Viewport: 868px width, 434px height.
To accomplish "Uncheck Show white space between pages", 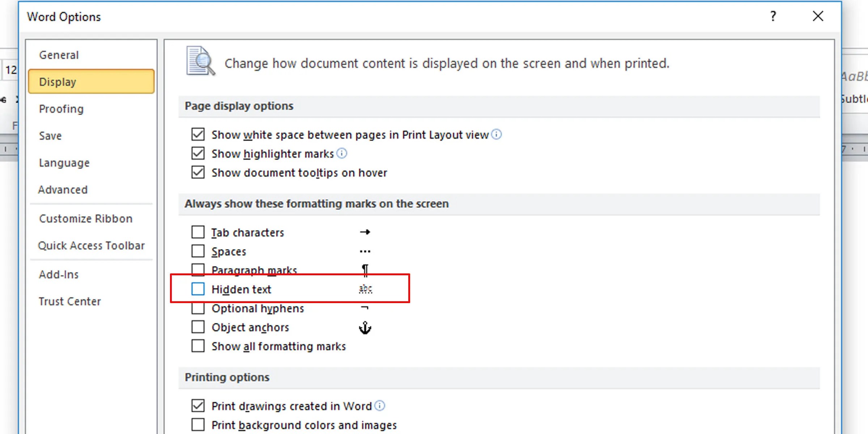I will click(198, 134).
